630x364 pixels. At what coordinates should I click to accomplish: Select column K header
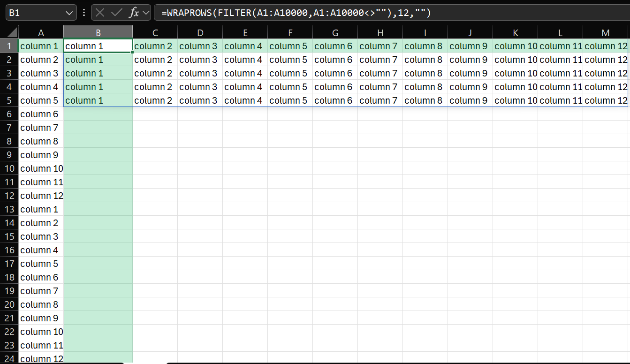pos(516,32)
